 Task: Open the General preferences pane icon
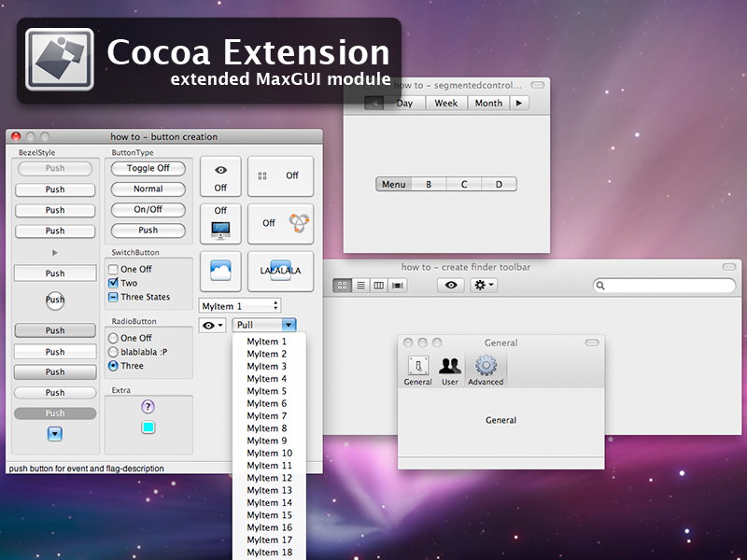(417, 371)
